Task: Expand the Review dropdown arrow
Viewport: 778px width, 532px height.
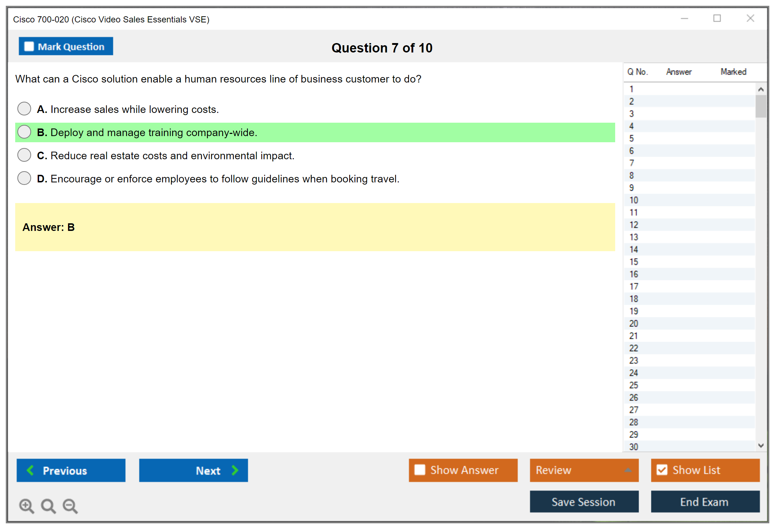Action: 628,470
